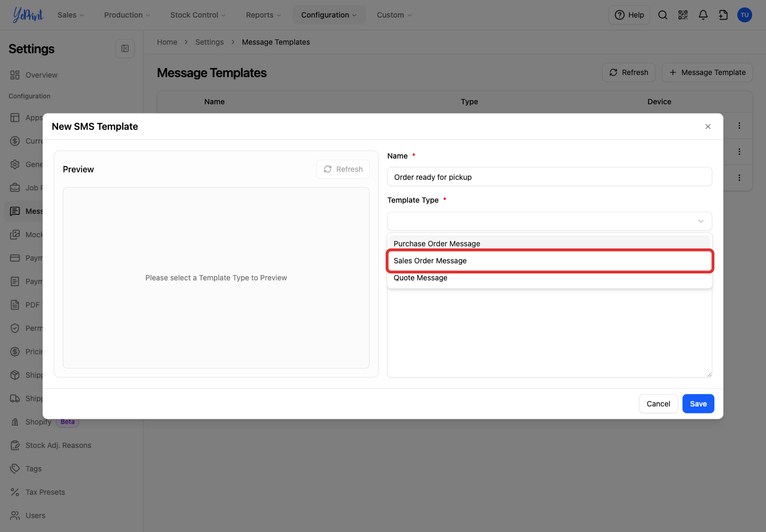This screenshot has width=766, height=532.
Task: Edit the Name input field
Action: 549,177
